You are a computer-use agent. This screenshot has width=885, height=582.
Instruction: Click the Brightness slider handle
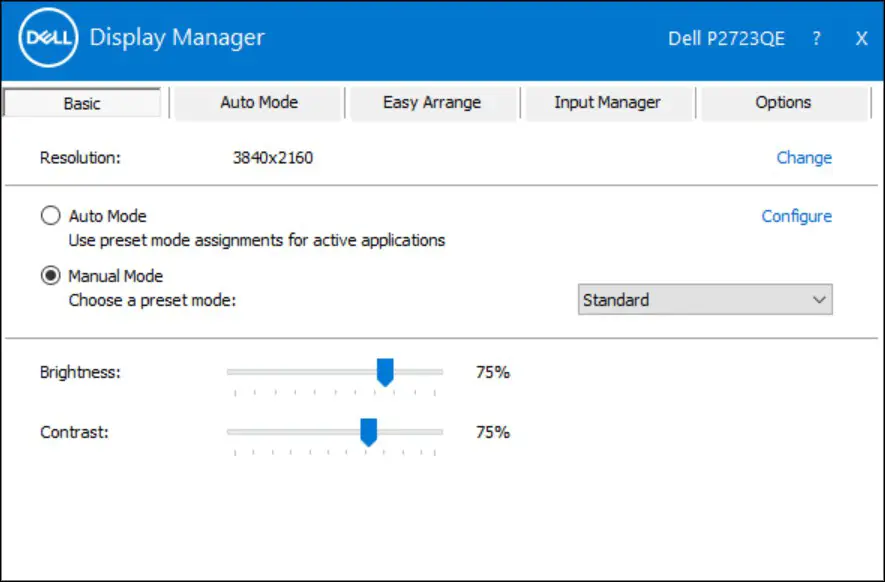click(x=385, y=372)
